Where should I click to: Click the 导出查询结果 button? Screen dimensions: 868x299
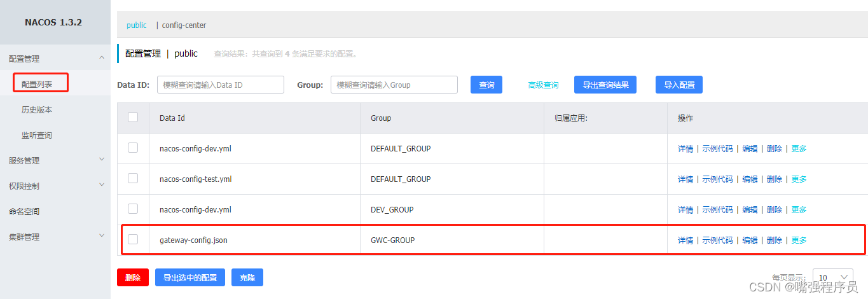(x=605, y=85)
